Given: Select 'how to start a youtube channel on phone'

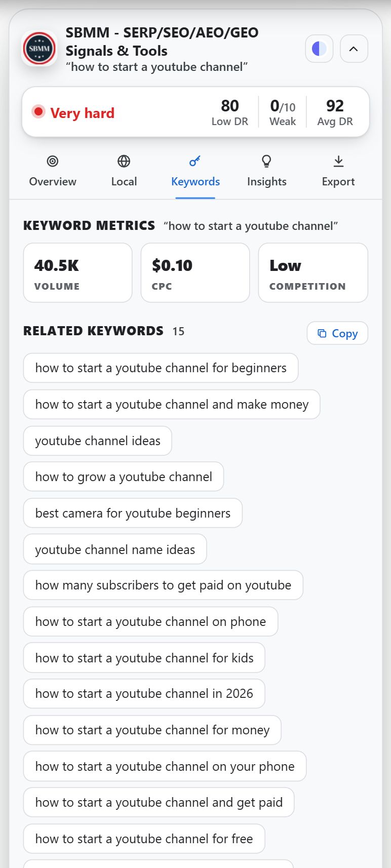Looking at the screenshot, I should click(x=150, y=622).
